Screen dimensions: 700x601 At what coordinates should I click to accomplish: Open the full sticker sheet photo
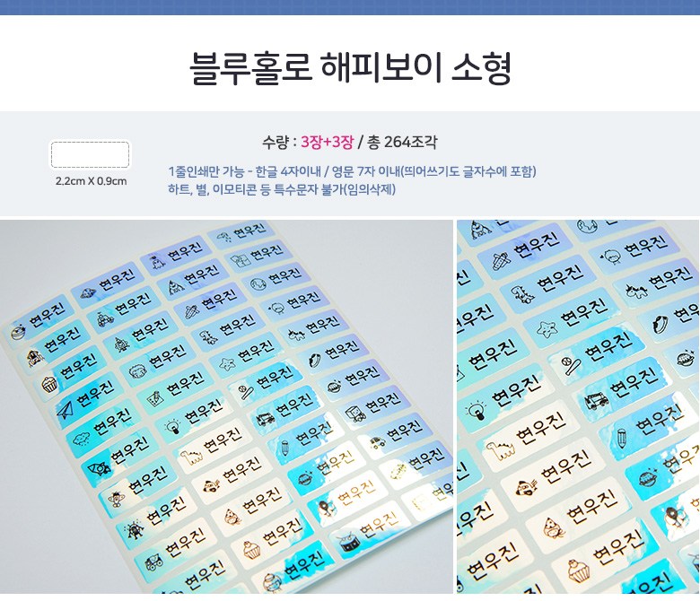(226, 406)
